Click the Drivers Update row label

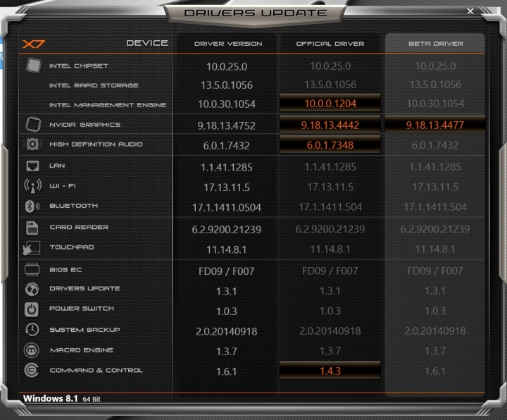(84, 288)
